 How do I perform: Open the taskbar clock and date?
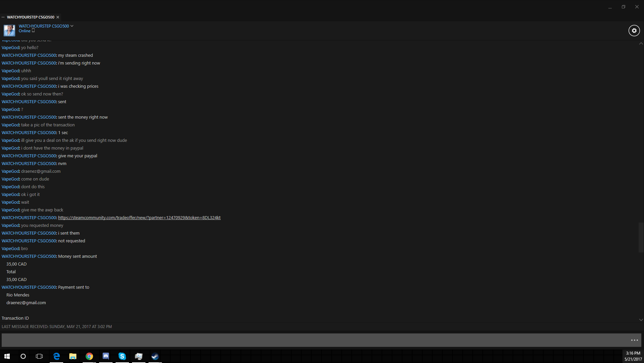[x=633, y=356]
